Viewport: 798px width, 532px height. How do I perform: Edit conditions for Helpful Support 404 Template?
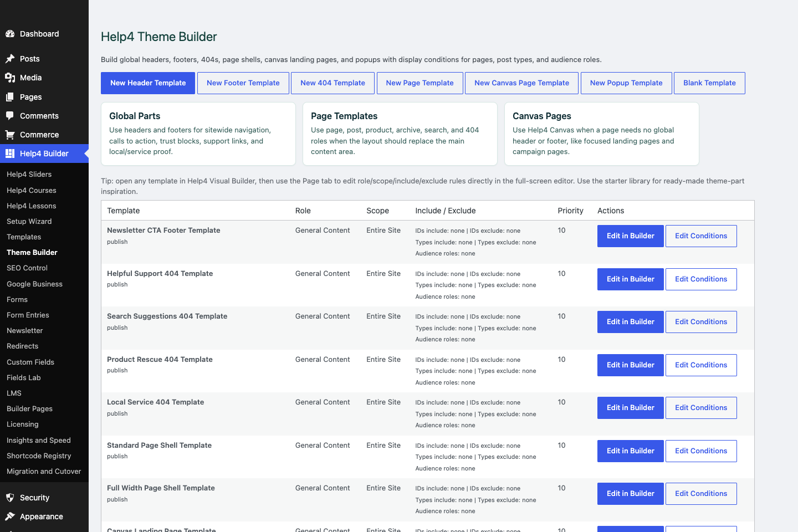701,279
